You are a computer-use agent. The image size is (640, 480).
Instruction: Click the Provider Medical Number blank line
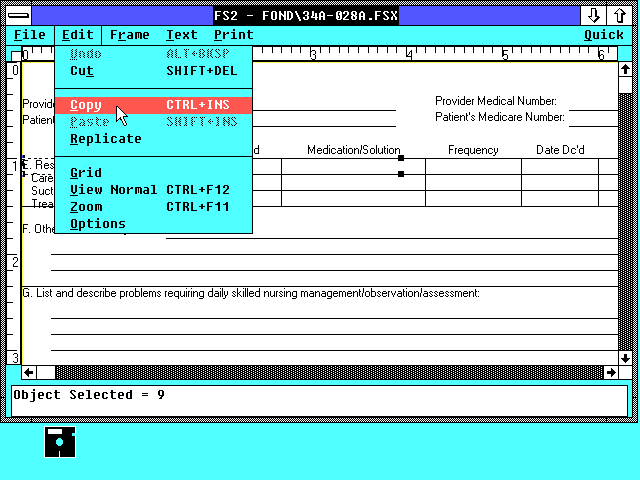click(x=593, y=110)
